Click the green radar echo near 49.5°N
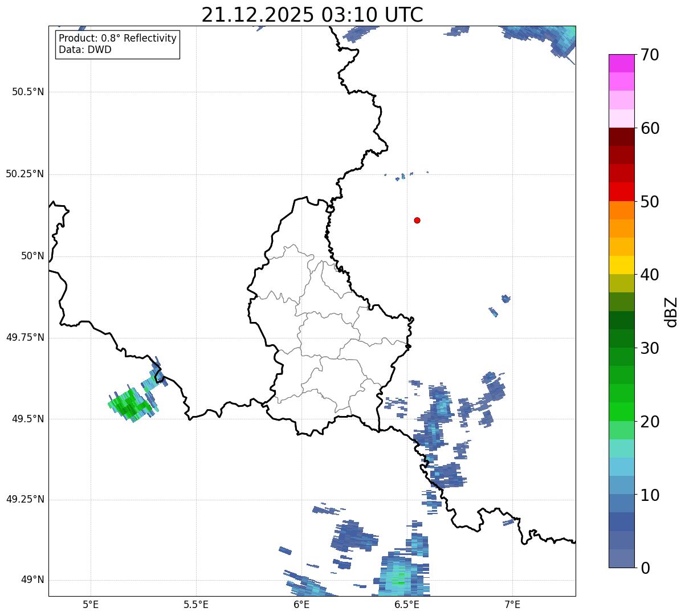 tap(131, 403)
